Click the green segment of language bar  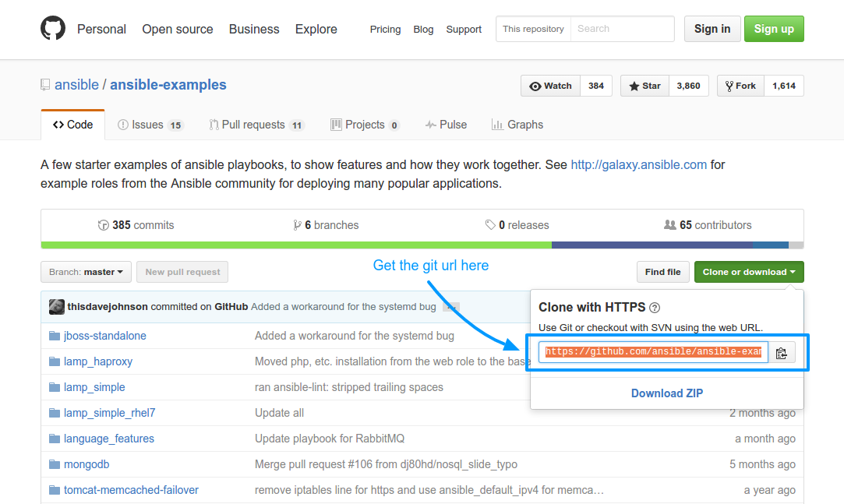point(296,245)
